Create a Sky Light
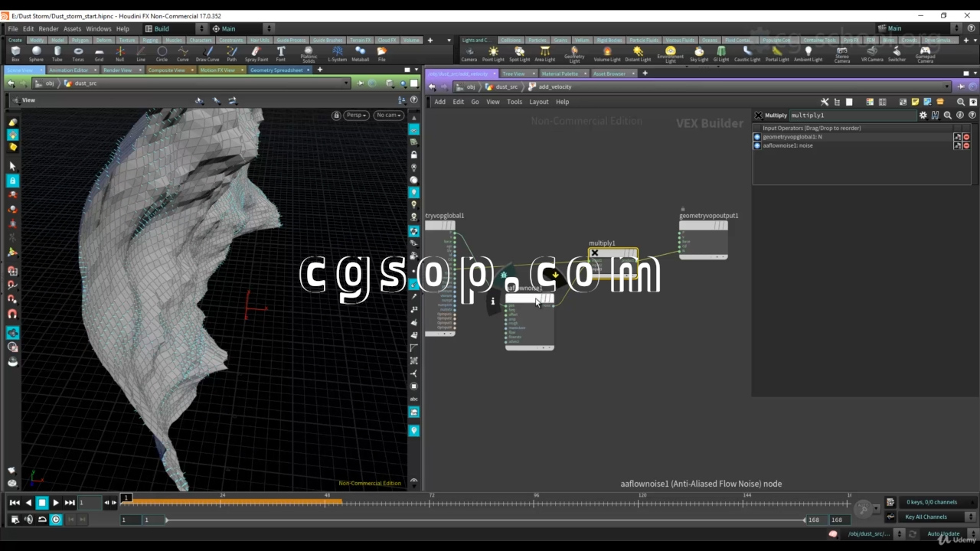 point(699,54)
